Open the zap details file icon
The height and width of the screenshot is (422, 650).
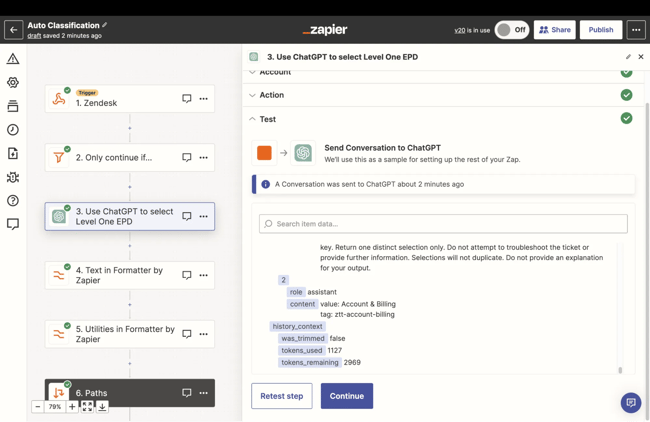pos(13,153)
